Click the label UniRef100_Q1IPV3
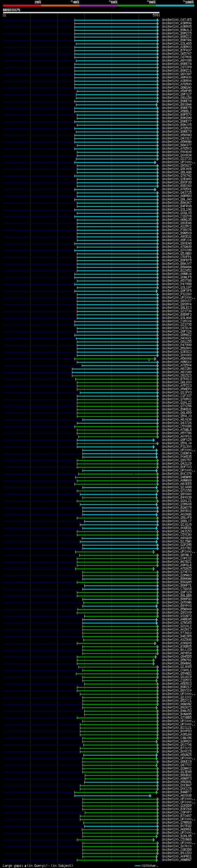The height and width of the screenshot is (868, 197). (177, 392)
